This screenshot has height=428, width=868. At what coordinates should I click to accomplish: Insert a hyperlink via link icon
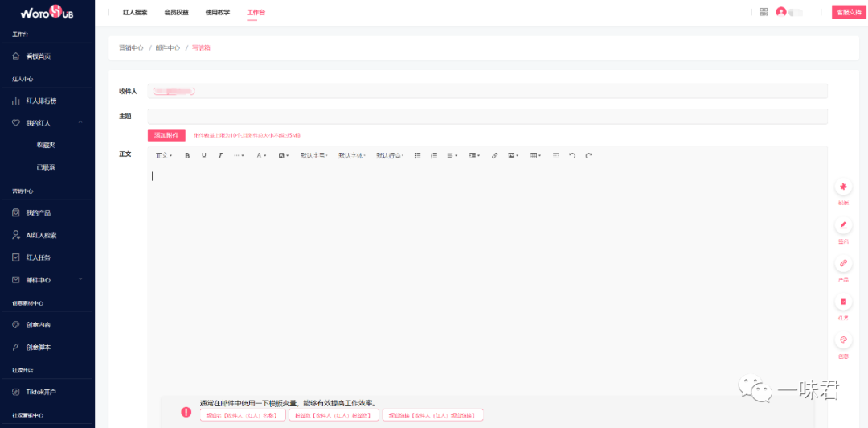click(x=494, y=156)
